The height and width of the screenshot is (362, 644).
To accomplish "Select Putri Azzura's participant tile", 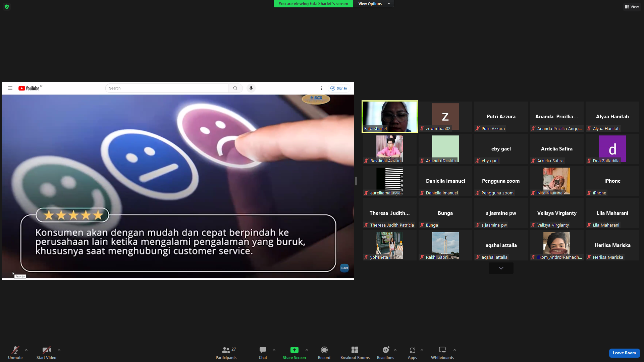I will point(501,117).
